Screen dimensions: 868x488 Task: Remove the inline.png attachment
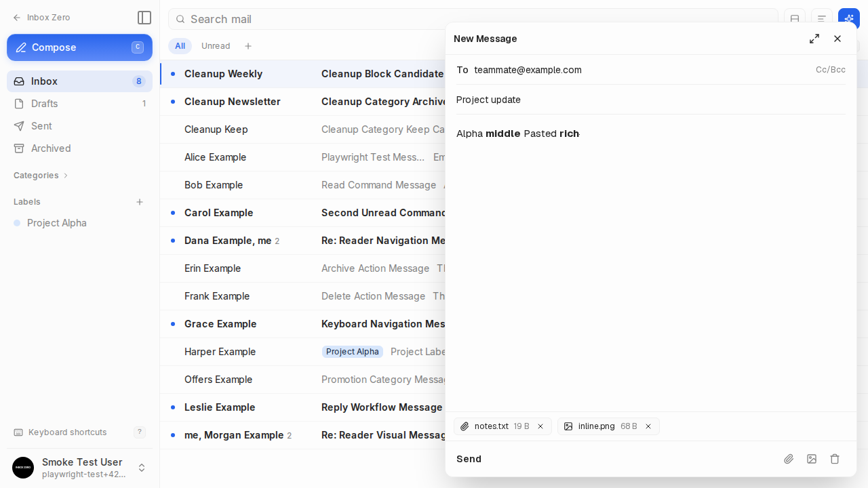tap(648, 426)
